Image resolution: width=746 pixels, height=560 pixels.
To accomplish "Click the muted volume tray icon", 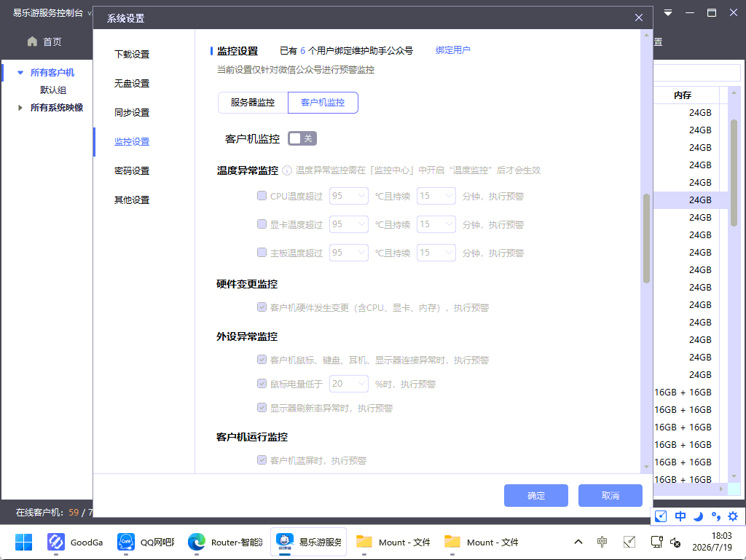I will (x=675, y=542).
